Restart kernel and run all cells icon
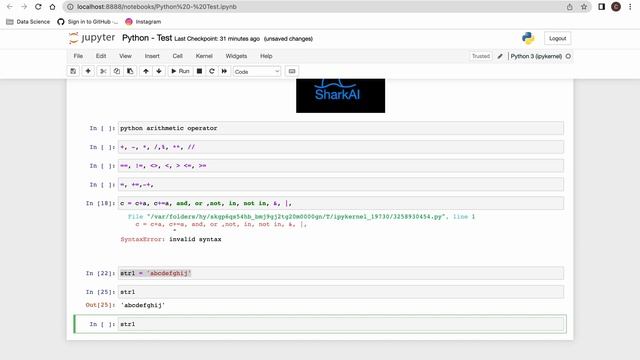The image size is (640, 360). (x=224, y=71)
